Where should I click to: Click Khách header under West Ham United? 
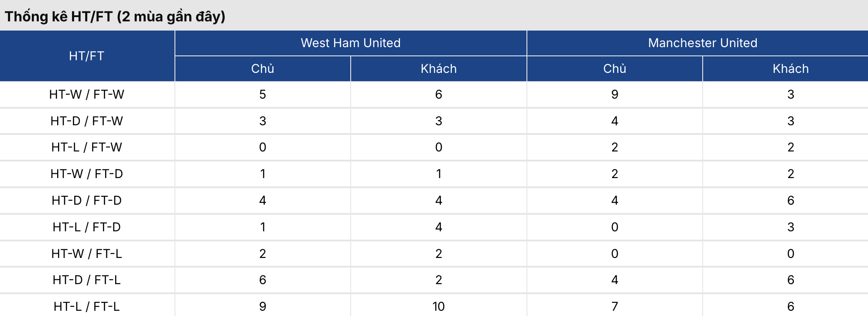tap(438, 69)
